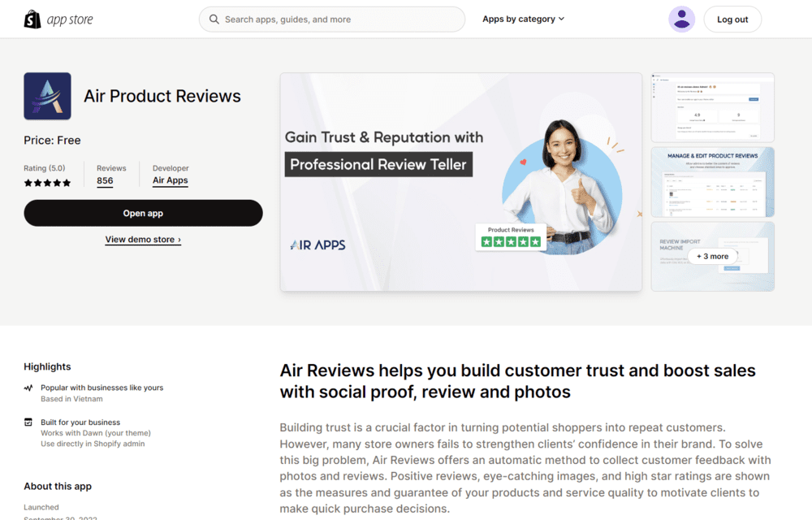Image resolution: width=812 pixels, height=520 pixels.
Task: Visit the Air Apps developer link
Action: (171, 181)
